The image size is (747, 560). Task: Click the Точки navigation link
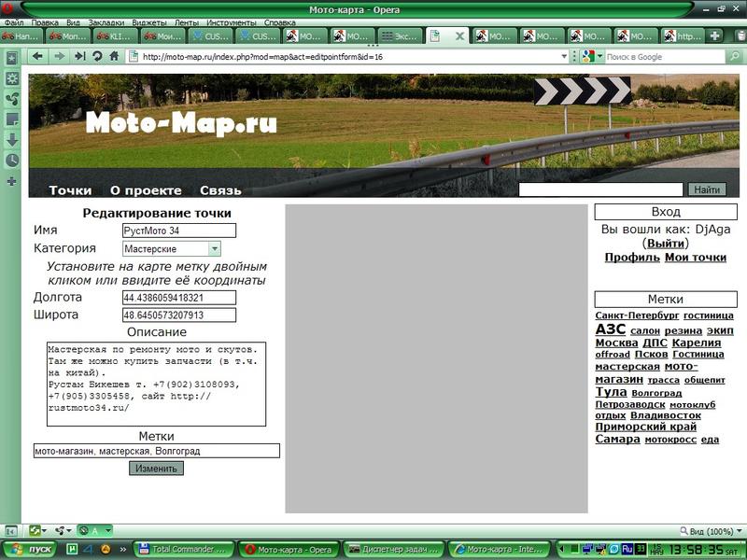(70, 190)
